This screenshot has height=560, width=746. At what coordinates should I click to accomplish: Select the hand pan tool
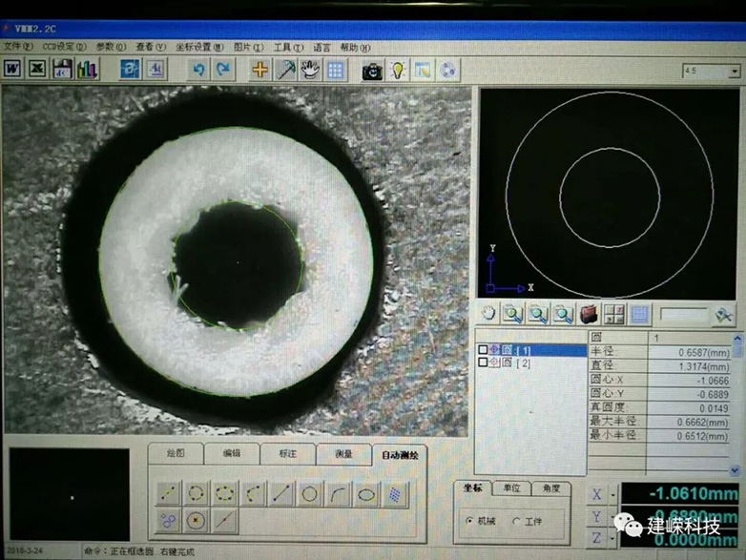coord(310,70)
